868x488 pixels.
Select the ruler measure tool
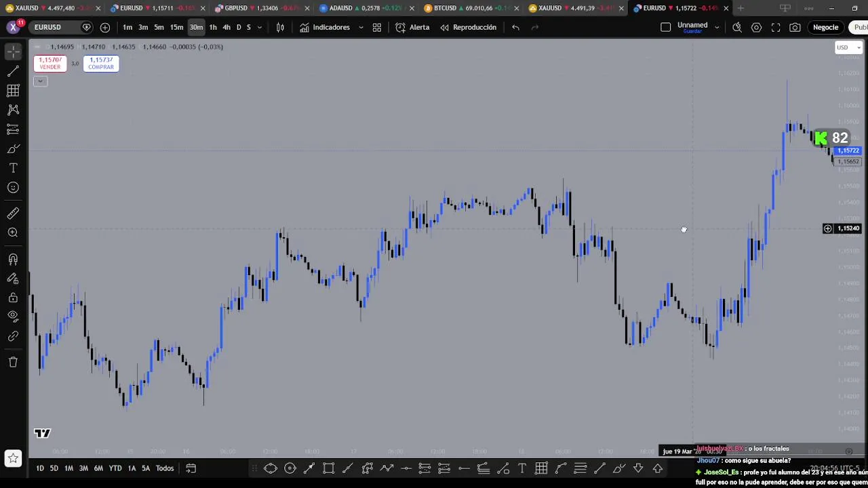coord(13,213)
